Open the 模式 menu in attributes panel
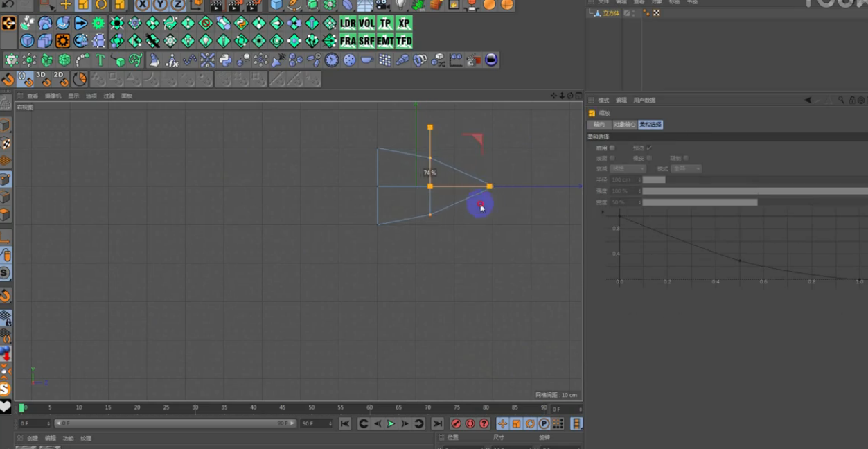The image size is (868, 449). (603, 100)
